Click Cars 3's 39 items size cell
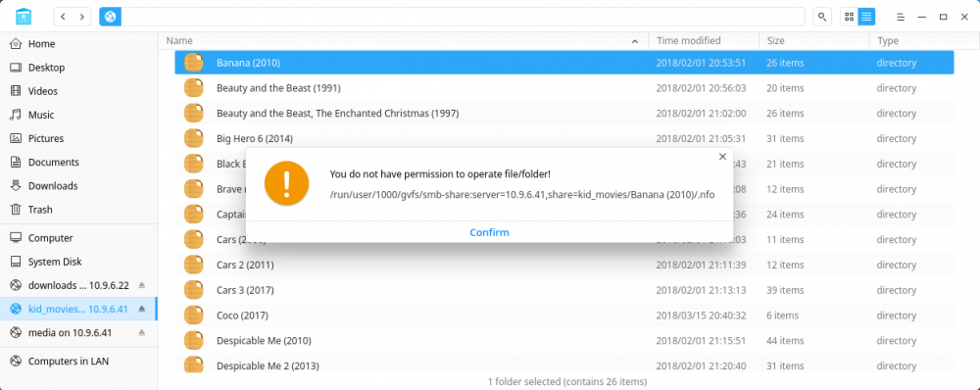 pos(785,290)
